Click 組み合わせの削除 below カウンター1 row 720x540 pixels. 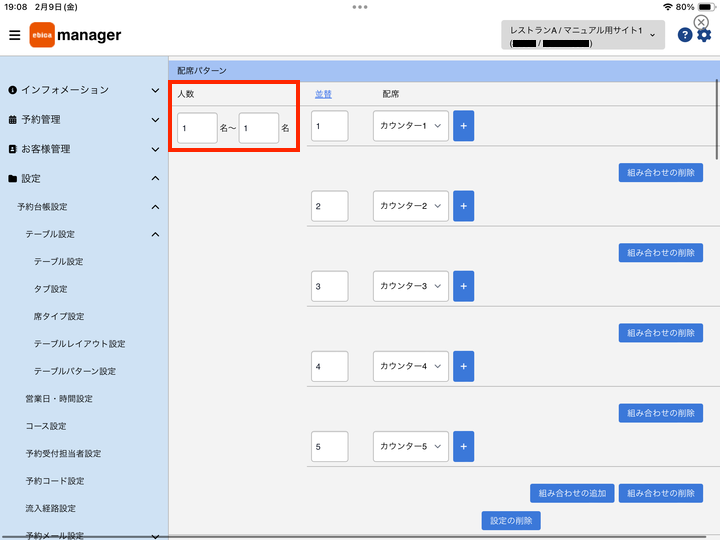click(x=660, y=173)
